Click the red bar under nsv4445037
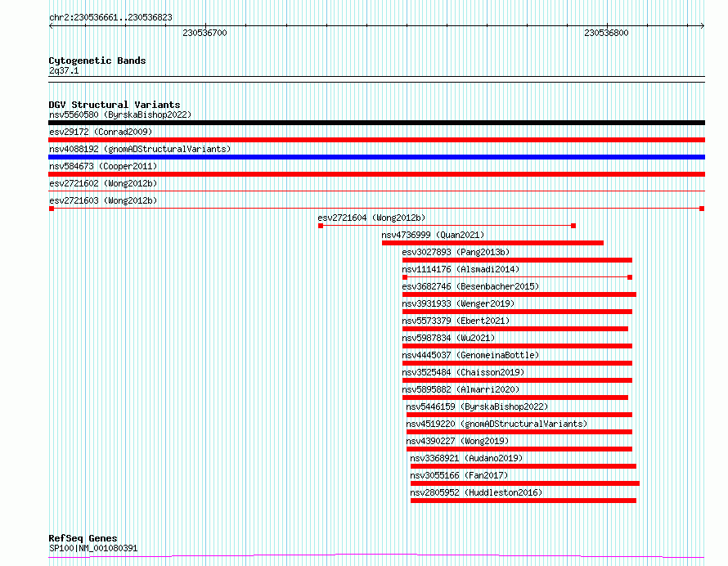The width and height of the screenshot is (728, 566). click(x=517, y=363)
